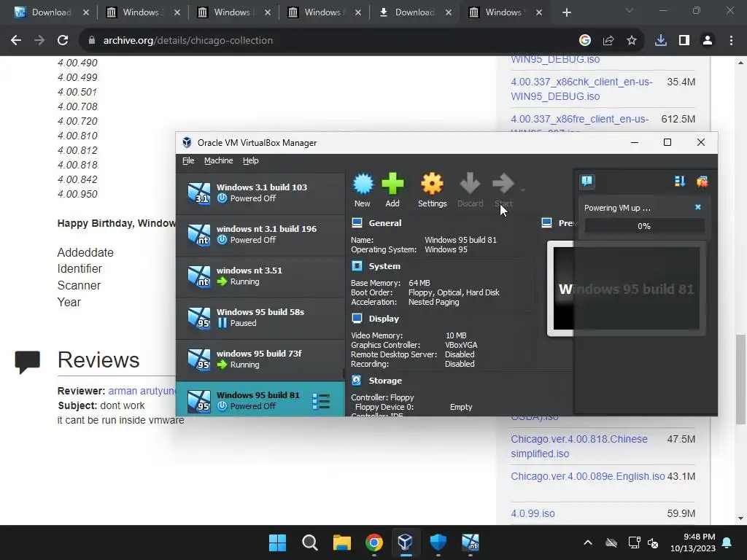The width and height of the screenshot is (747, 560).
Task: Select the windows nt 3.51 VM
Action: click(x=260, y=276)
